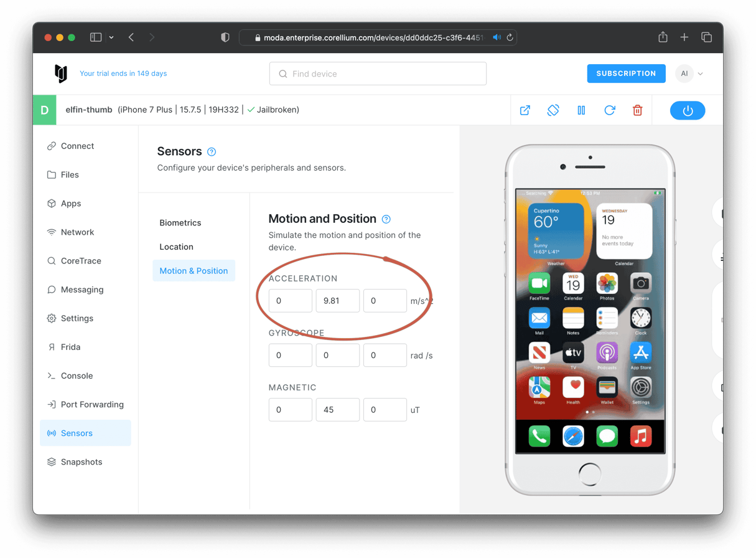Switch to the Biometrics tab
This screenshot has width=756, height=558.
[x=180, y=223]
